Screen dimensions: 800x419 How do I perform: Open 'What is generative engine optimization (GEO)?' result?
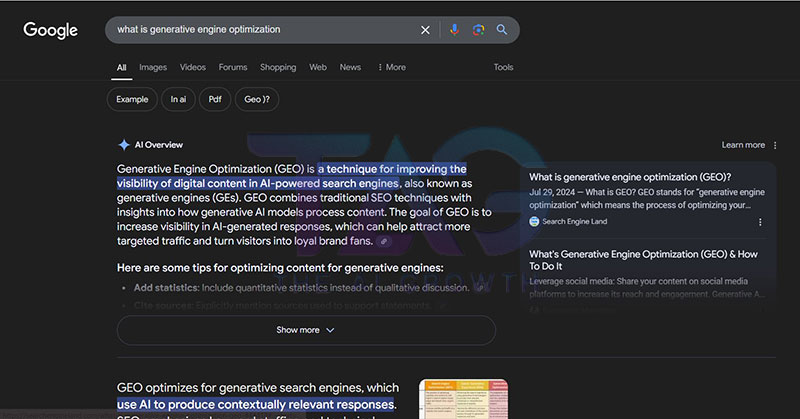(630, 177)
